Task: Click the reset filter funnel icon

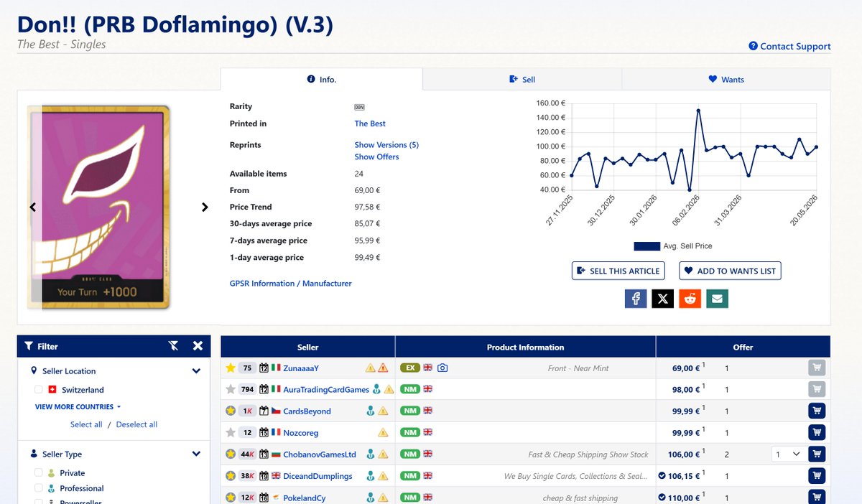Action: pyautogui.click(x=173, y=346)
